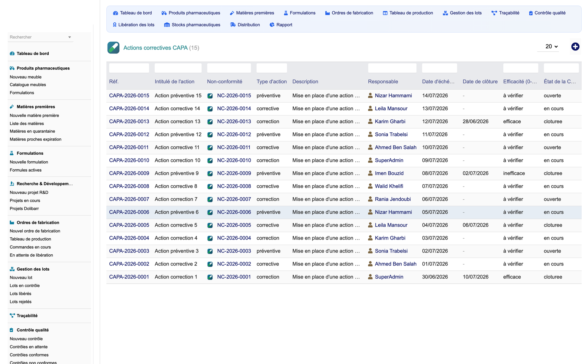
Task: Click the user icon beside Rania Jendoubi
Action: click(x=370, y=199)
